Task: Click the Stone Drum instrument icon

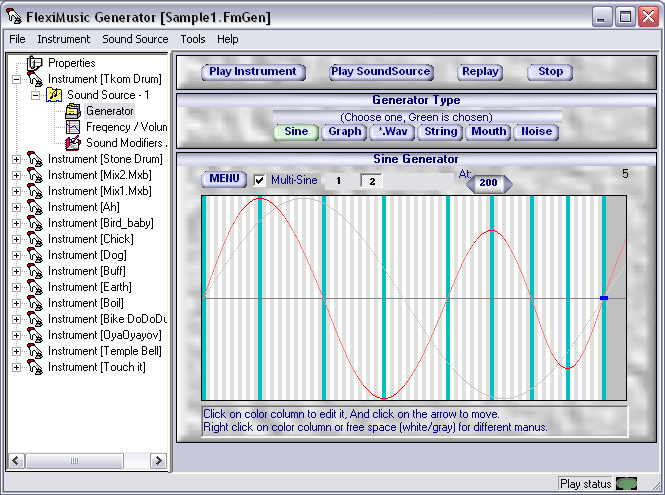Action: [35, 159]
